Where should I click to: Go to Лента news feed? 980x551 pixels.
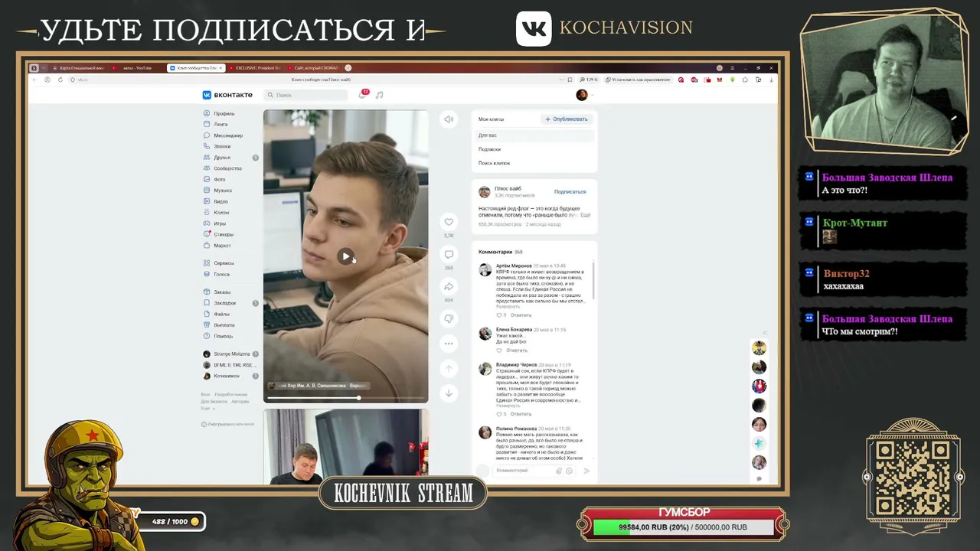[x=220, y=124]
